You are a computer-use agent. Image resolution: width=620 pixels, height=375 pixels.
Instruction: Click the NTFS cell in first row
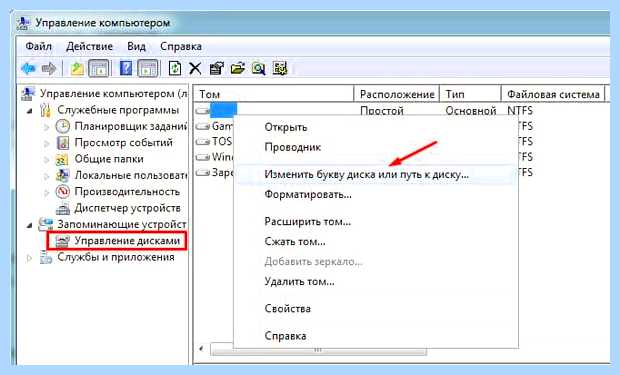click(520, 110)
